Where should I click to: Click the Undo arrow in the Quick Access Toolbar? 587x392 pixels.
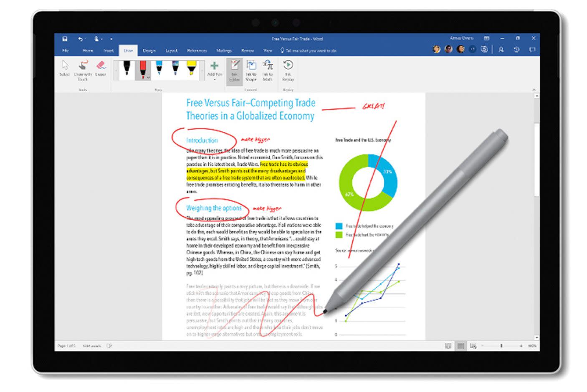[x=80, y=39]
